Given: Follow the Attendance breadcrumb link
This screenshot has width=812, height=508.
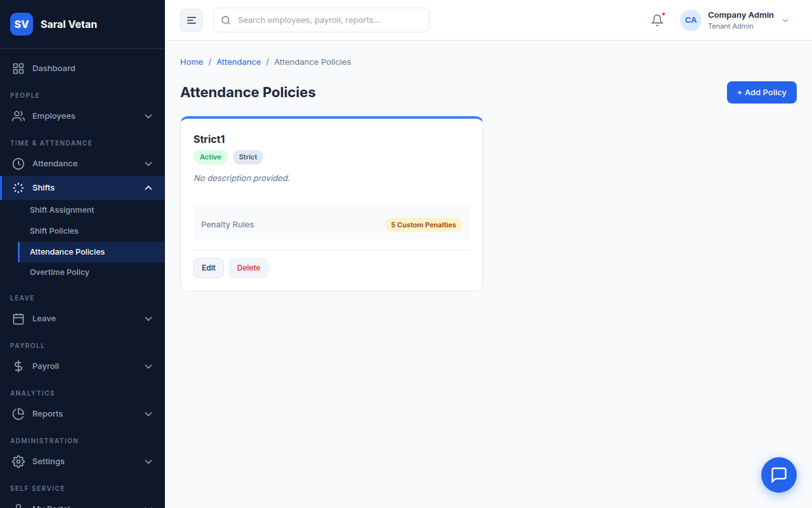Looking at the screenshot, I should (x=239, y=62).
